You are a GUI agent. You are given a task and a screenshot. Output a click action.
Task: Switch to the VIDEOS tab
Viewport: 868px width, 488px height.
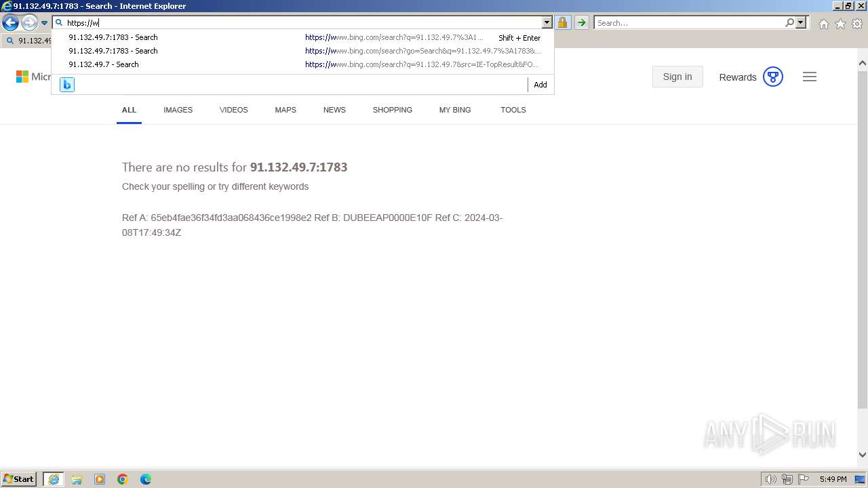pyautogui.click(x=233, y=110)
